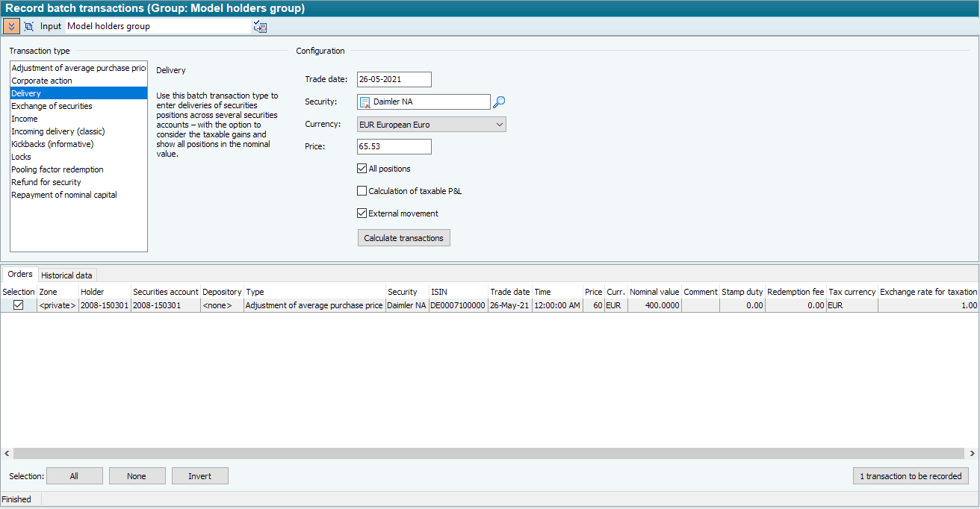Click the magnifier search icon next to Security

point(500,102)
